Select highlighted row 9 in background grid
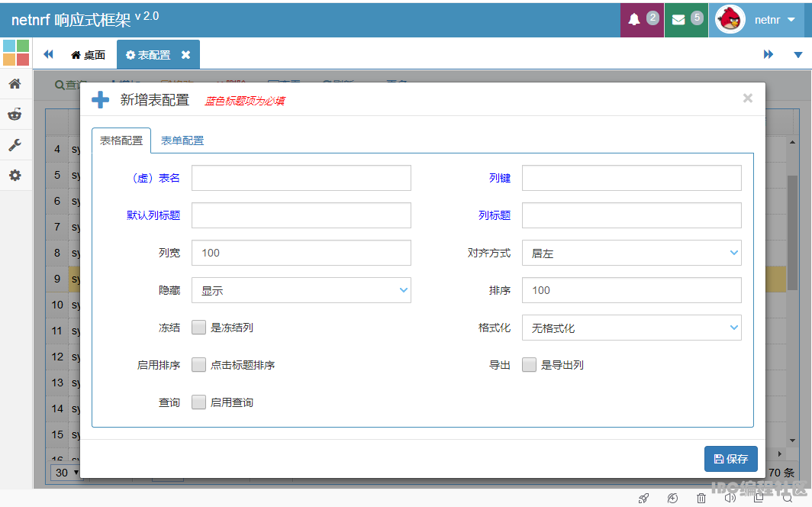Image resolution: width=812 pixels, height=507 pixels. pos(57,279)
